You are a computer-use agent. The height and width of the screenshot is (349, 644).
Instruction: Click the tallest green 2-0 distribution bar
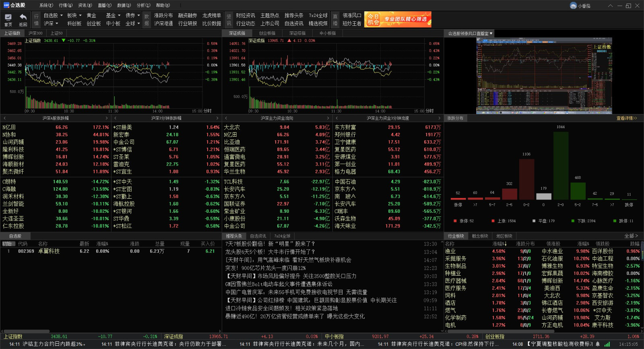561,165
